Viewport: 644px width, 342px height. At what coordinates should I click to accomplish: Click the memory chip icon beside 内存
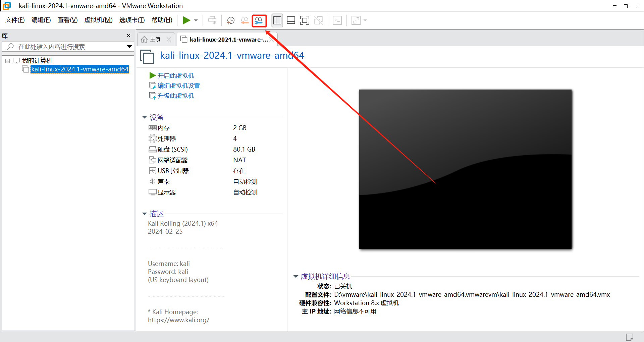click(153, 128)
